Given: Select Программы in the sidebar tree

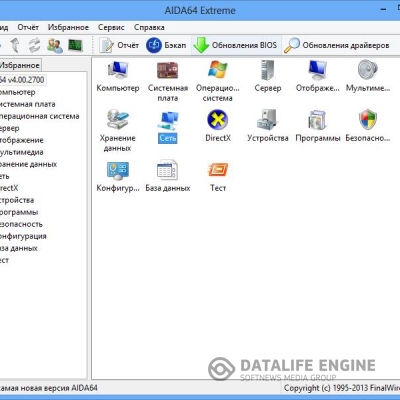Looking at the screenshot, I should 19,212.
